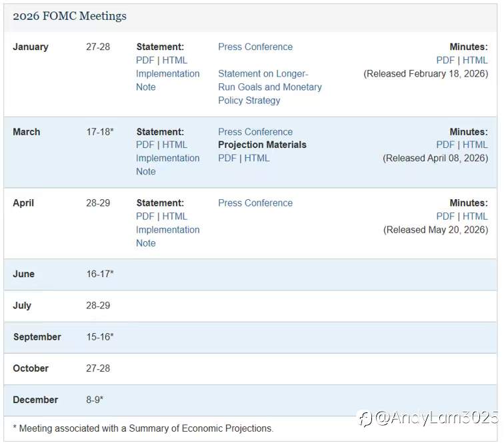Image resolution: width=504 pixels, height=445 pixels.
Task: Open April Statement HTML link
Action: 175,217
